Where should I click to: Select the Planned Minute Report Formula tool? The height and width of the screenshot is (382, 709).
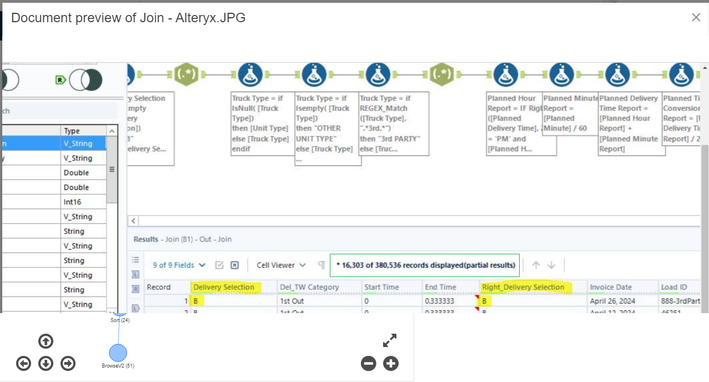[x=561, y=74]
